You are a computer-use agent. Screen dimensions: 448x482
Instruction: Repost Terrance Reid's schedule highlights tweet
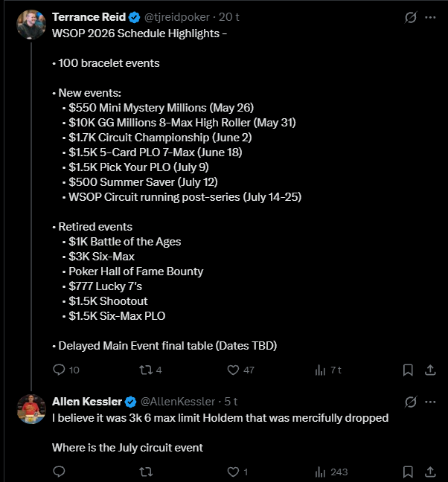coord(147,370)
